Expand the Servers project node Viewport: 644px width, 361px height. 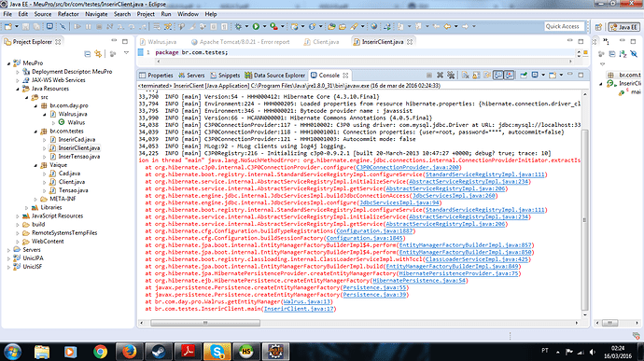tap(8, 250)
